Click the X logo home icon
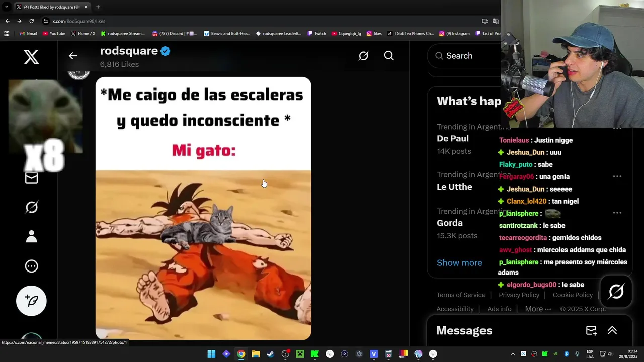 (31, 57)
